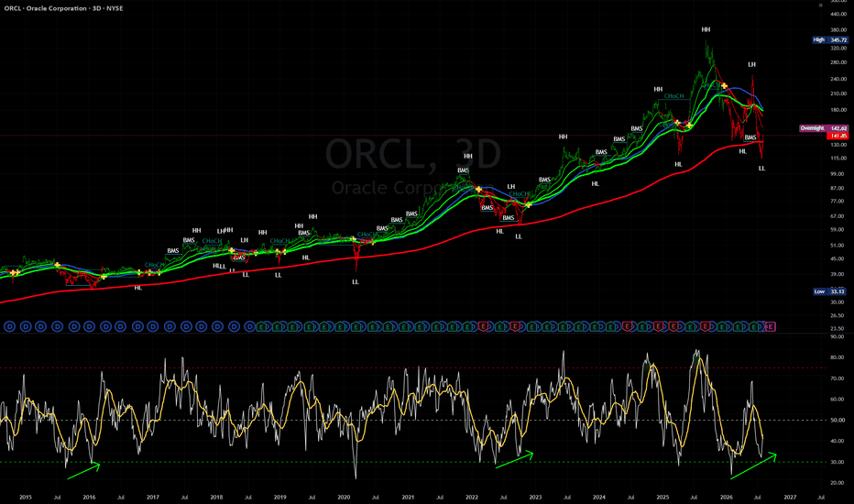Click the 50.00 level on RSI scale
The width and height of the screenshot is (854, 504).
[x=838, y=420]
